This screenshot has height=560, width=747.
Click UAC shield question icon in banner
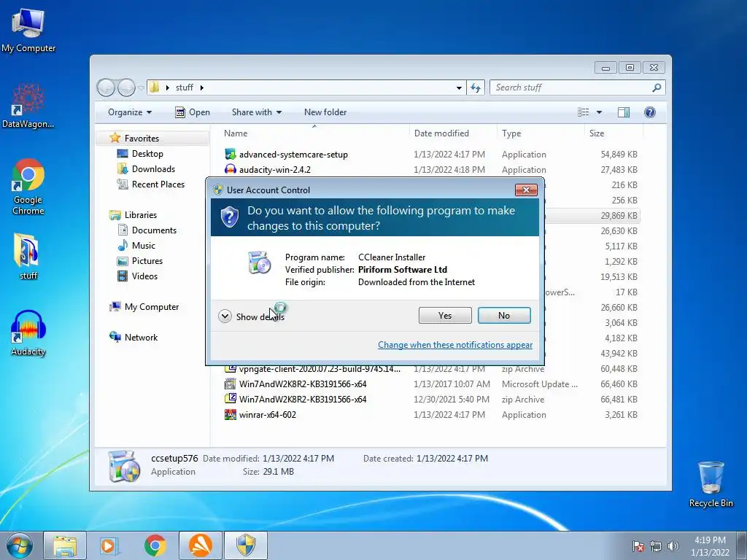click(x=229, y=217)
